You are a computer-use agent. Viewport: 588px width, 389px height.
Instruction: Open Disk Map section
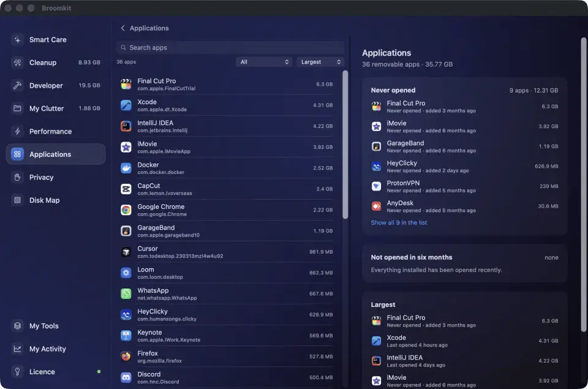point(56,200)
